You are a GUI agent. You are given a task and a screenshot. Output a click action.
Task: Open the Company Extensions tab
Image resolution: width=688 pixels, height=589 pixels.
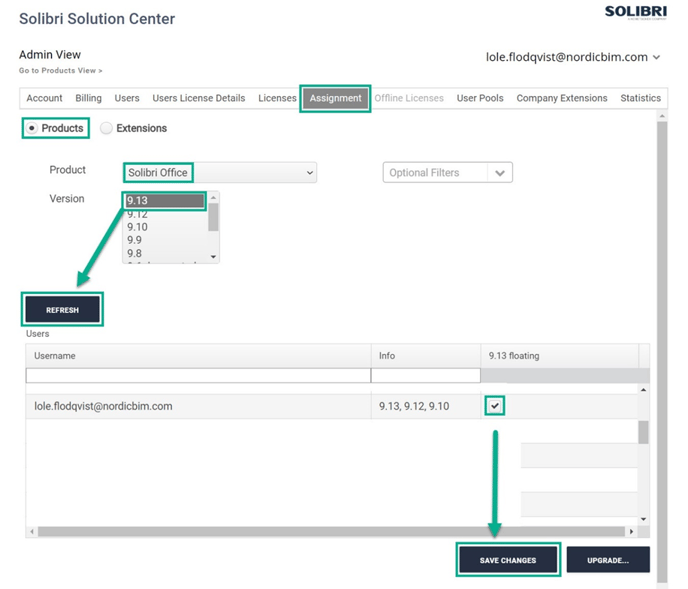click(x=561, y=98)
